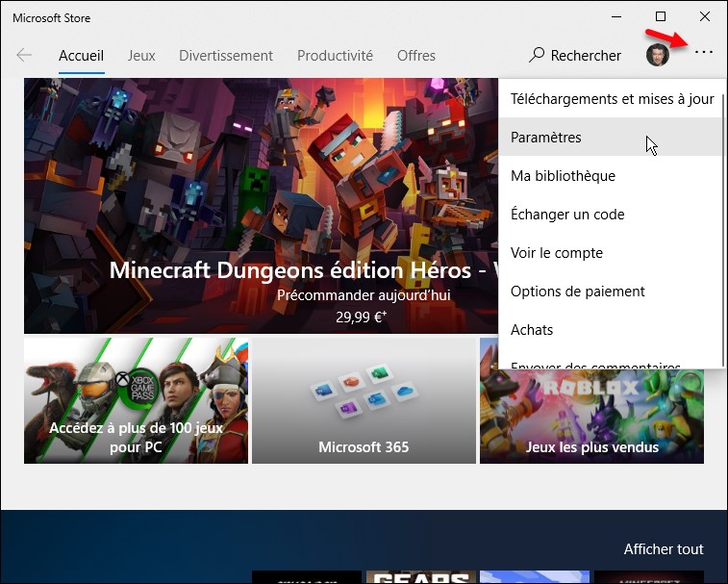
Task: Open the Xbox Game Pass PC tile
Action: point(136,400)
